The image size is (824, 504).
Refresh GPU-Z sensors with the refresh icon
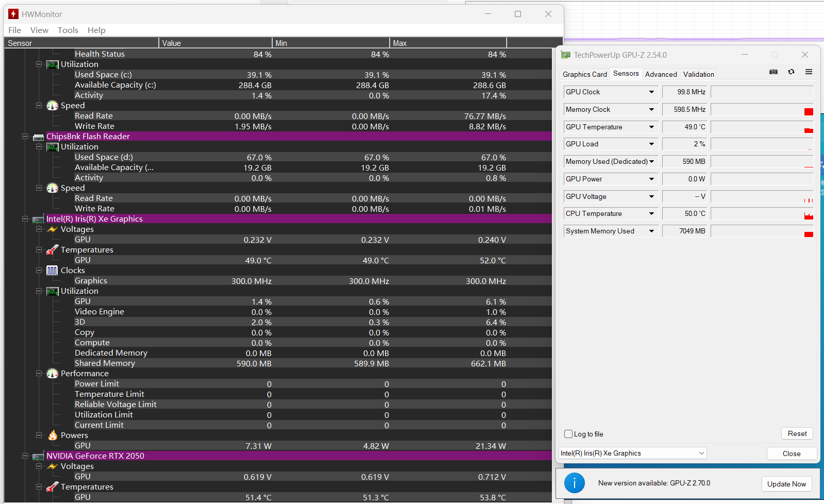(x=791, y=72)
